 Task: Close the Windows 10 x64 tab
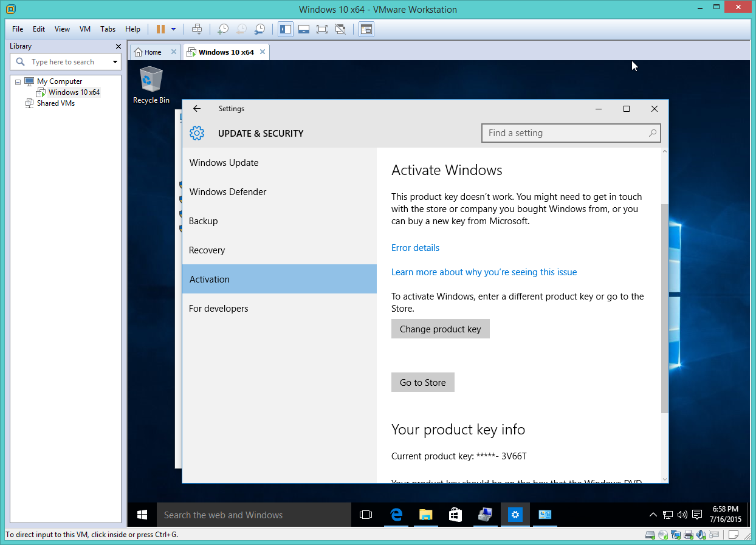pos(263,52)
